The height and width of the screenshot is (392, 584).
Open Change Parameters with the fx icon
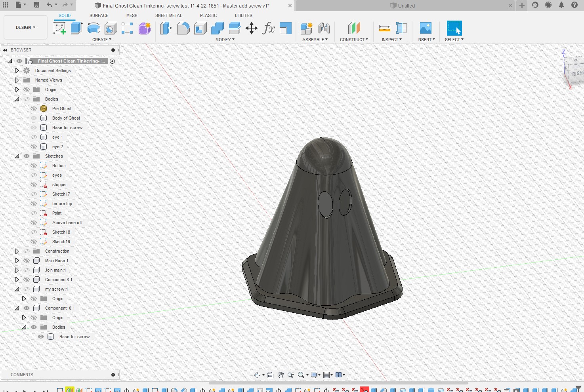269,29
